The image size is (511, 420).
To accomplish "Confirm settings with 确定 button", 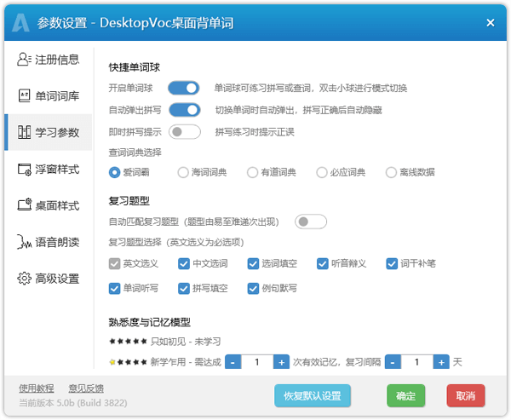I will pyautogui.click(x=405, y=396).
